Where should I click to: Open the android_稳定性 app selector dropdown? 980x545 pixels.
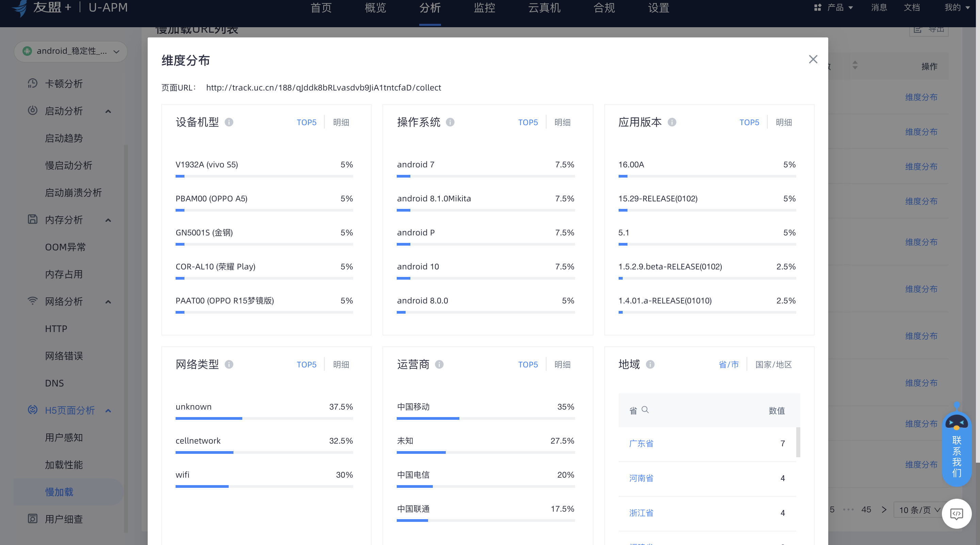(71, 51)
